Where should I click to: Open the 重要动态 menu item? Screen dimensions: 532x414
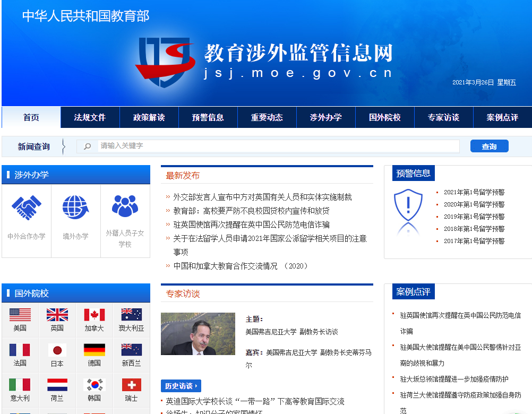267,117
